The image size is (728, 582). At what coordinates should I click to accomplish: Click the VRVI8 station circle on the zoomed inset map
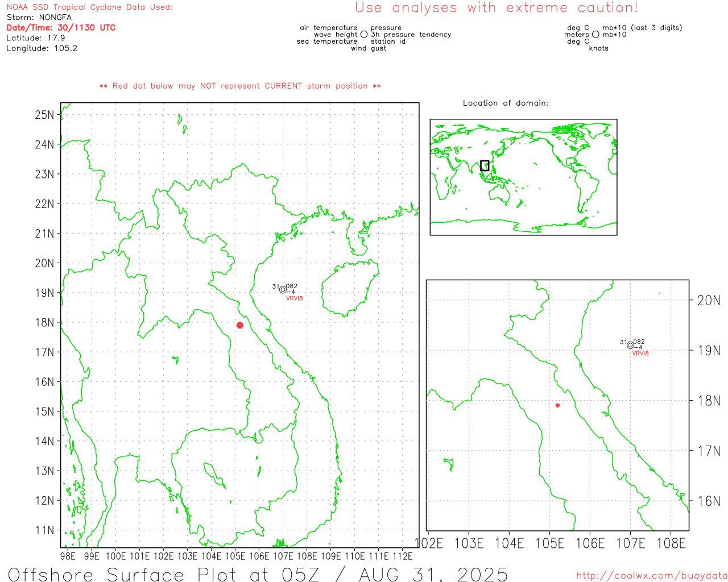tap(630, 345)
